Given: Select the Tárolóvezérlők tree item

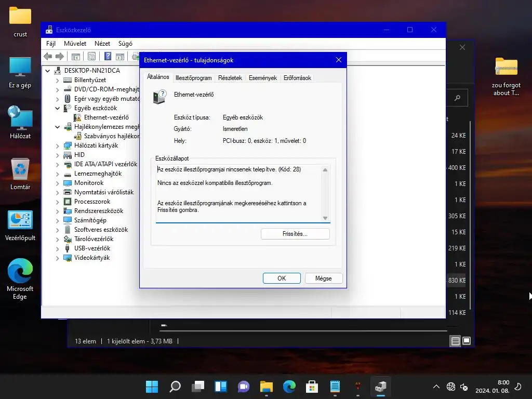Looking at the screenshot, I should pyautogui.click(x=94, y=239).
